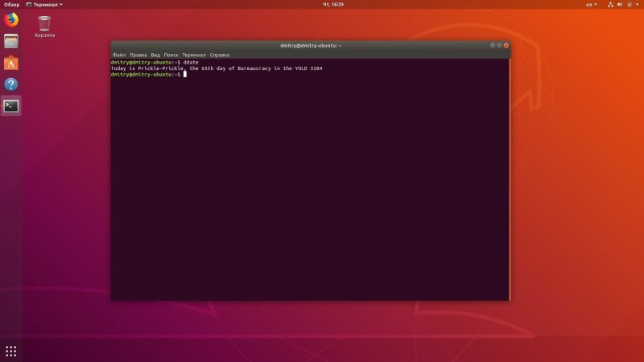Expand the system power menu arrow

(x=638, y=5)
